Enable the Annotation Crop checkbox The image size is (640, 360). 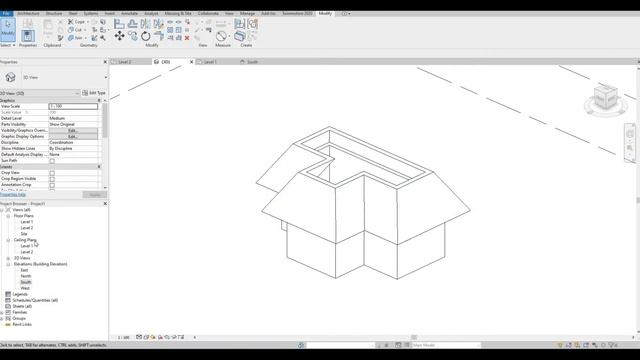[x=52, y=185]
